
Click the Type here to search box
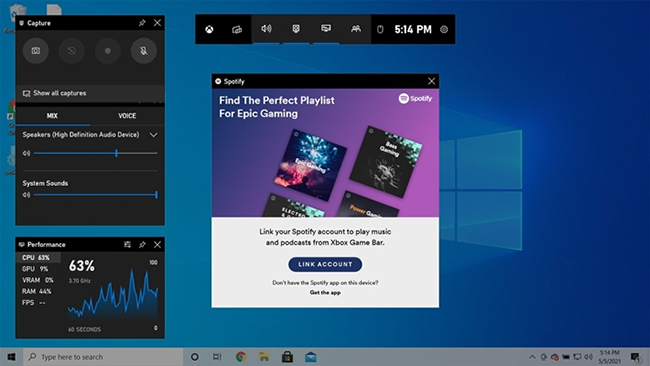coord(103,357)
